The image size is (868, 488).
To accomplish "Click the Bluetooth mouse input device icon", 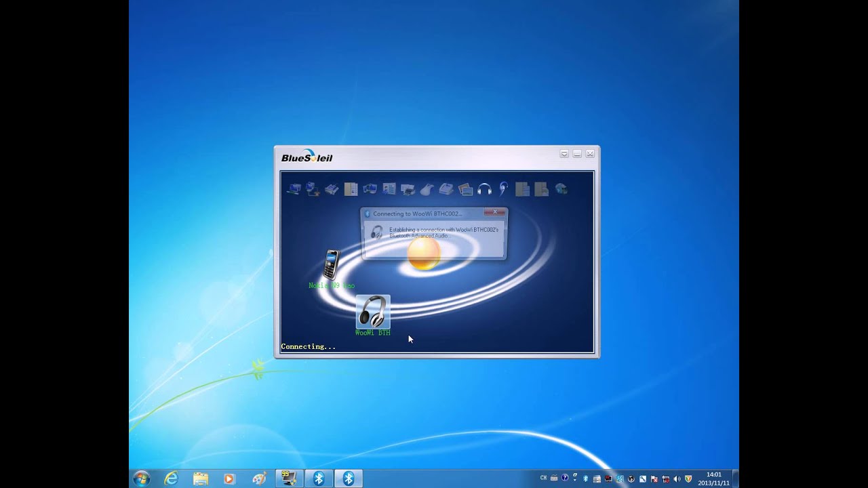I will 427,190.
